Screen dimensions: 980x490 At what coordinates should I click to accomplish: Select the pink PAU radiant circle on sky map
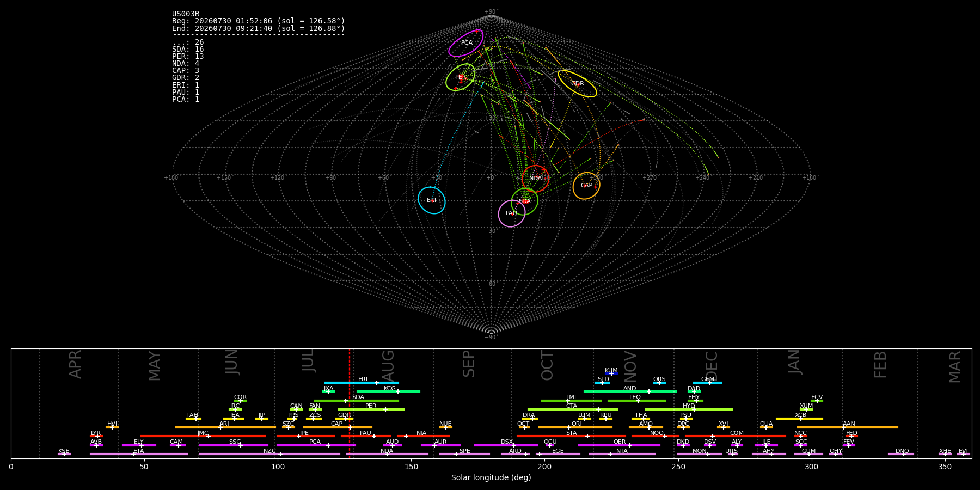[x=512, y=213]
